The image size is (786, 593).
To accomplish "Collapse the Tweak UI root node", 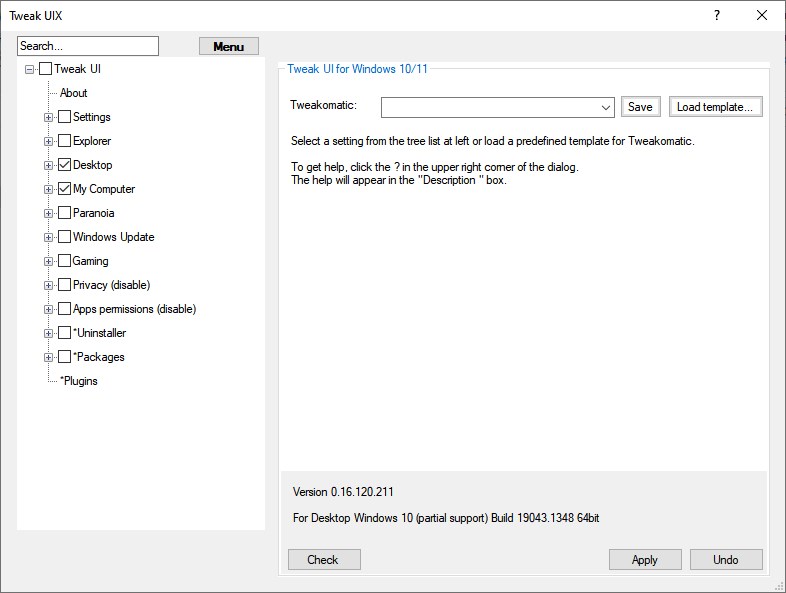I will (x=30, y=69).
